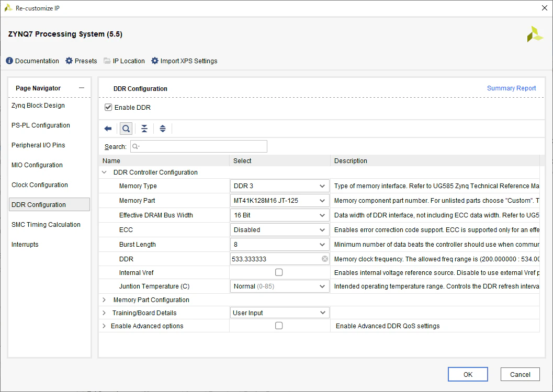The width and height of the screenshot is (553, 392).
Task: Open the Burst Length dropdown
Action: 279,245
